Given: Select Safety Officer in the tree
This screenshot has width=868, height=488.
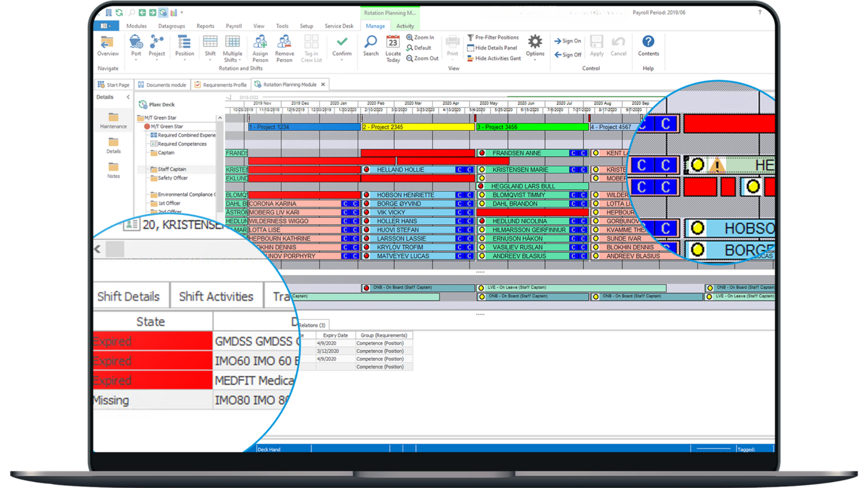Looking at the screenshot, I should coord(169,178).
